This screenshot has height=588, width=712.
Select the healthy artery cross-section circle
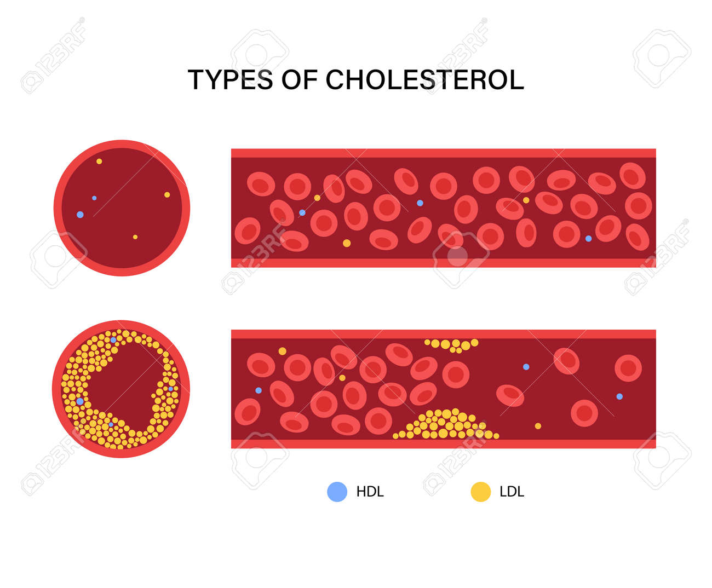point(122,208)
